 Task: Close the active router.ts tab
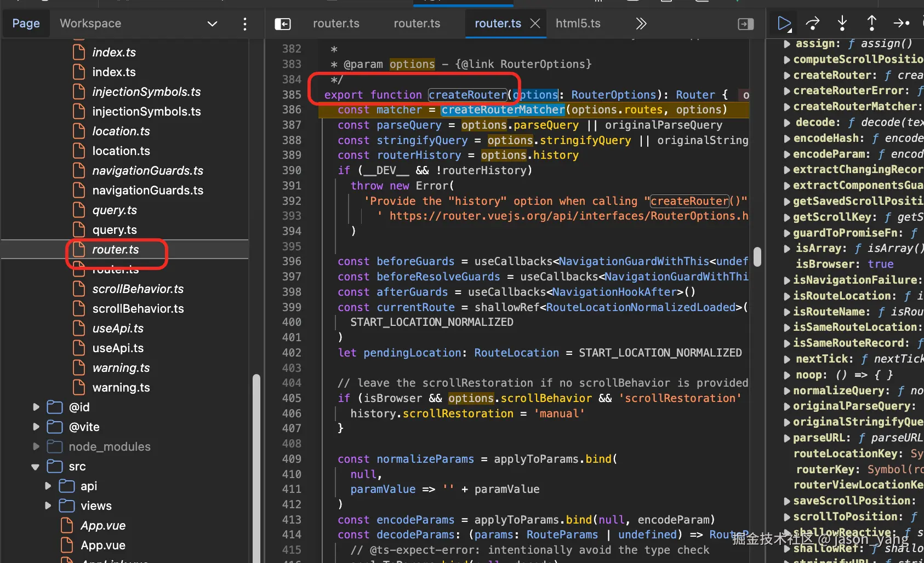(535, 24)
